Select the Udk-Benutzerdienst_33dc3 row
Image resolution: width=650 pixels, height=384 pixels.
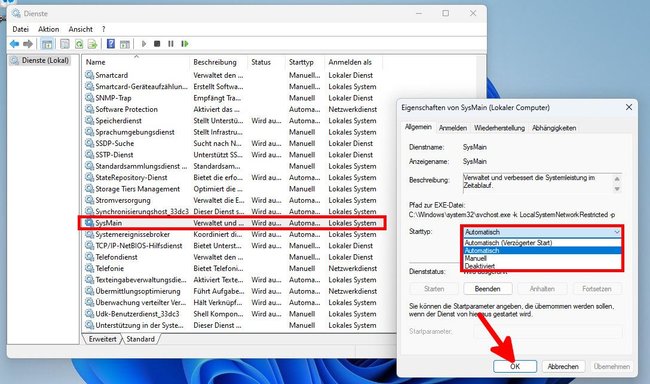pyautogui.click(x=232, y=314)
